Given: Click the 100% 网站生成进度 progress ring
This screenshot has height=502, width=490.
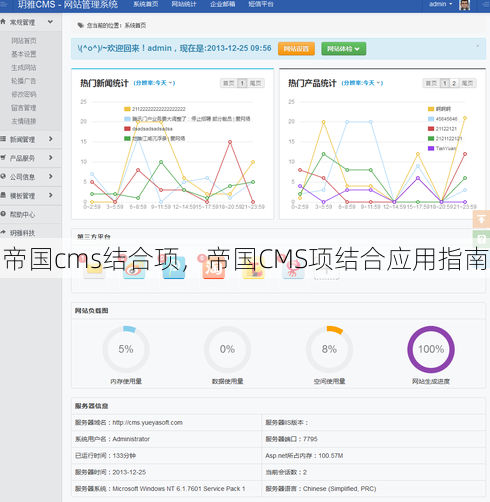Looking at the screenshot, I should coord(431,349).
